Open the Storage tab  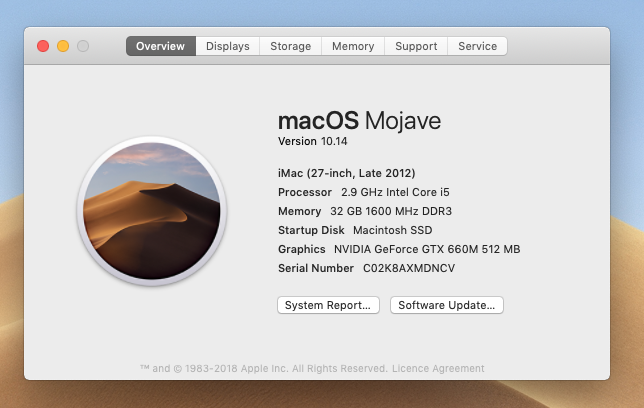pyautogui.click(x=290, y=46)
